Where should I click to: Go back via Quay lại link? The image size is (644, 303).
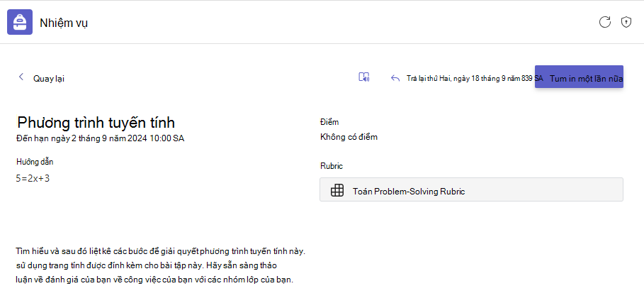point(48,79)
